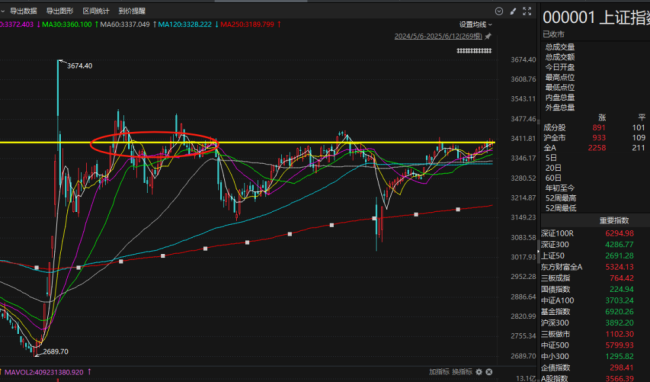Open the 设置均线 dropdown
This screenshot has width=650, height=382.
click(x=475, y=25)
